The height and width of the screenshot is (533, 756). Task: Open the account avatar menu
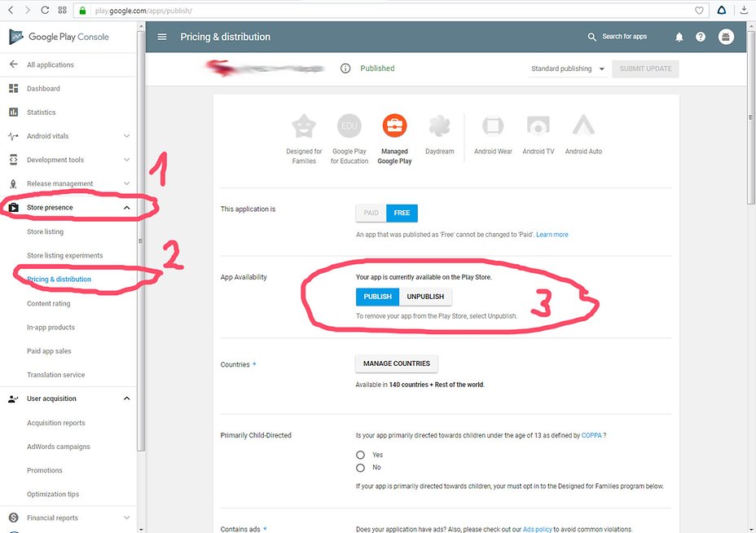coord(726,37)
